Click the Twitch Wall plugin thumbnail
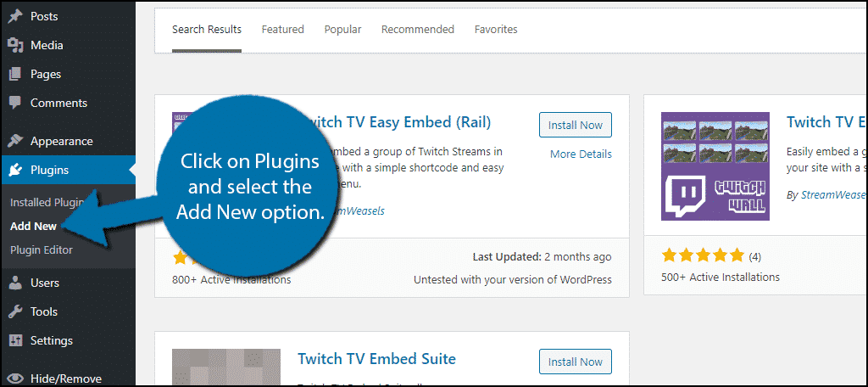Screen dimensions: 868x387 (715, 165)
